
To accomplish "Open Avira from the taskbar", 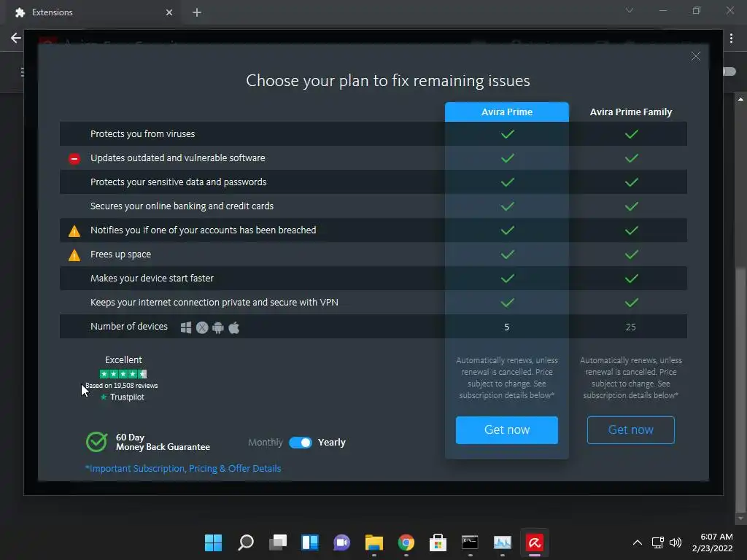I will [x=535, y=542].
